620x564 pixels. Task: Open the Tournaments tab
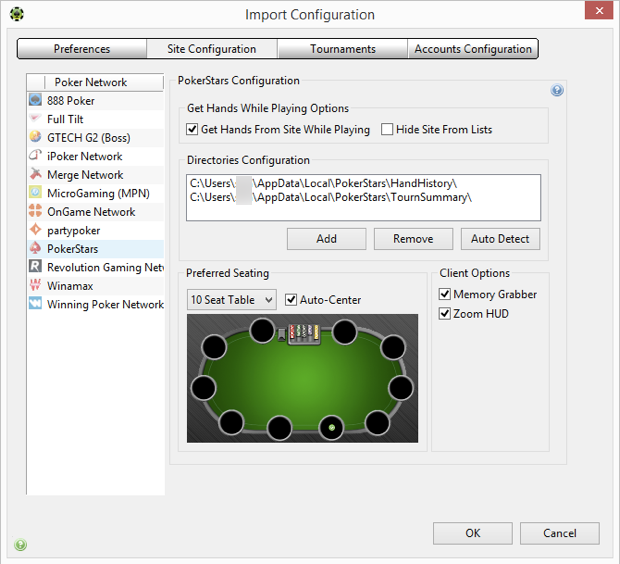(342, 49)
